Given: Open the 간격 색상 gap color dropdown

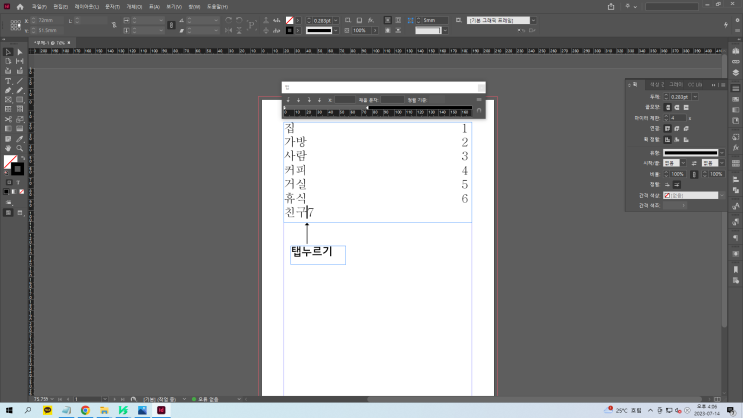Looking at the screenshot, I should 691,195.
